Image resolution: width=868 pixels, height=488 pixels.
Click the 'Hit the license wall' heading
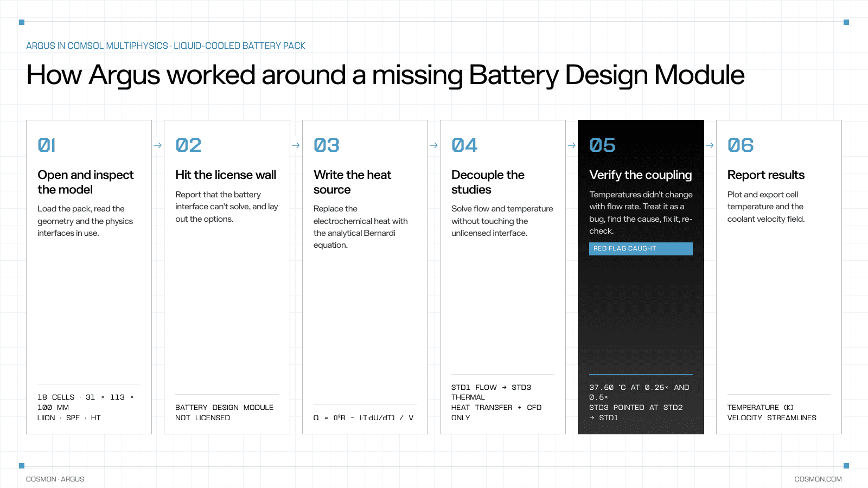(x=226, y=175)
